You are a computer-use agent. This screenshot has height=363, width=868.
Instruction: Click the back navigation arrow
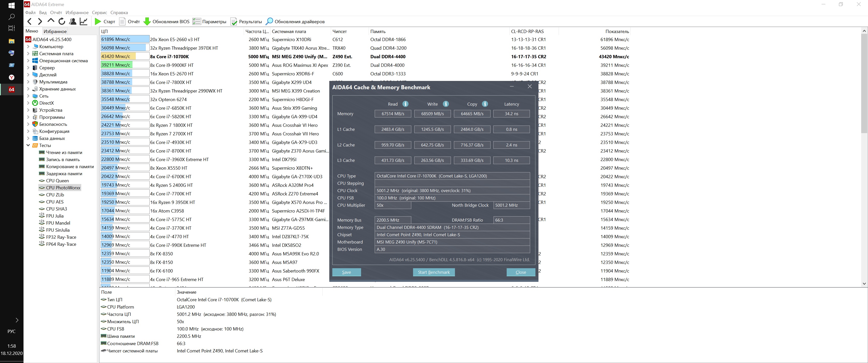point(30,21)
